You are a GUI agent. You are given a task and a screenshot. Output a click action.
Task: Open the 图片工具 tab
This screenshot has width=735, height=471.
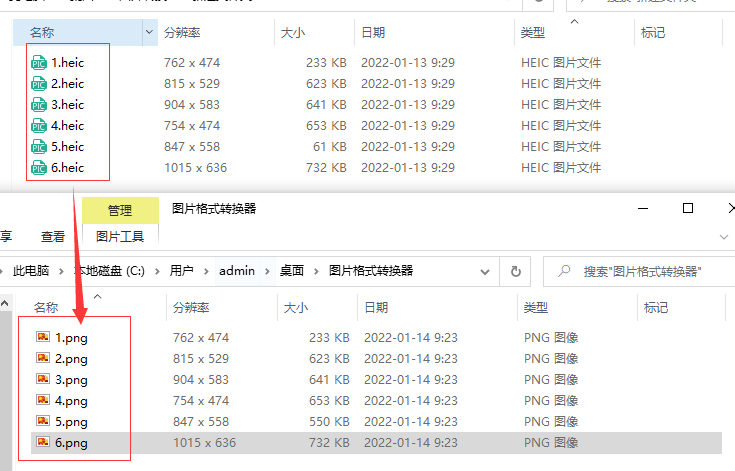click(x=120, y=237)
